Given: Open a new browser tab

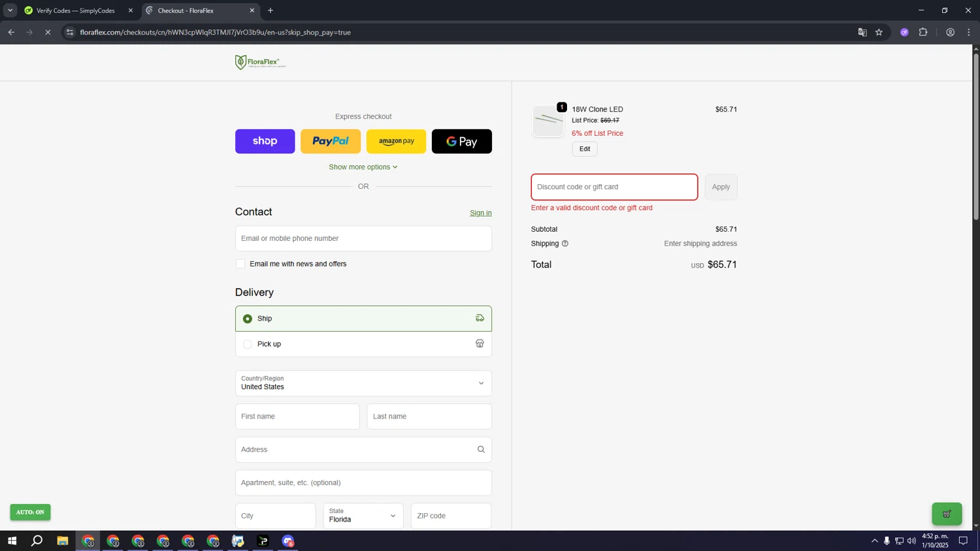Looking at the screenshot, I should click(x=270, y=10).
